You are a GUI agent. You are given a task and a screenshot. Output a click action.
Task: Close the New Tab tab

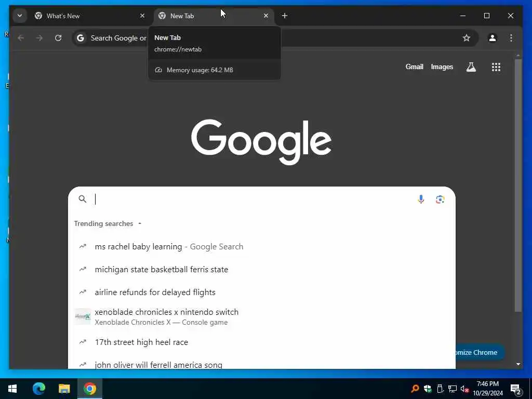266,16
